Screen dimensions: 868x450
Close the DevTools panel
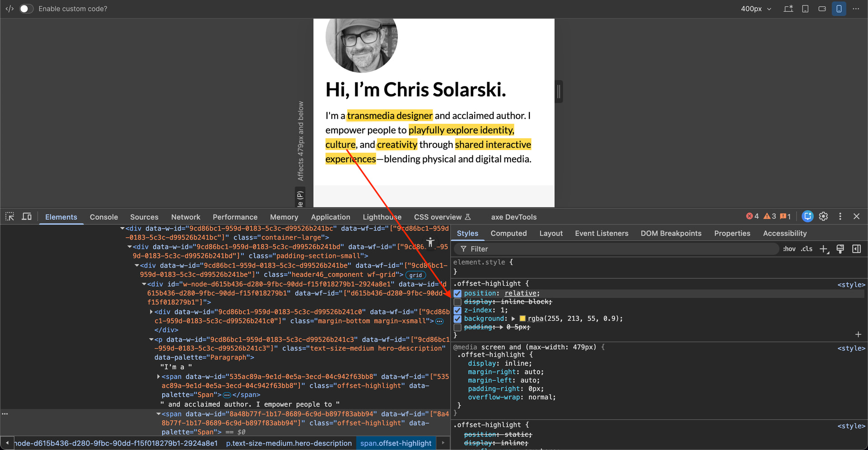coord(857,216)
